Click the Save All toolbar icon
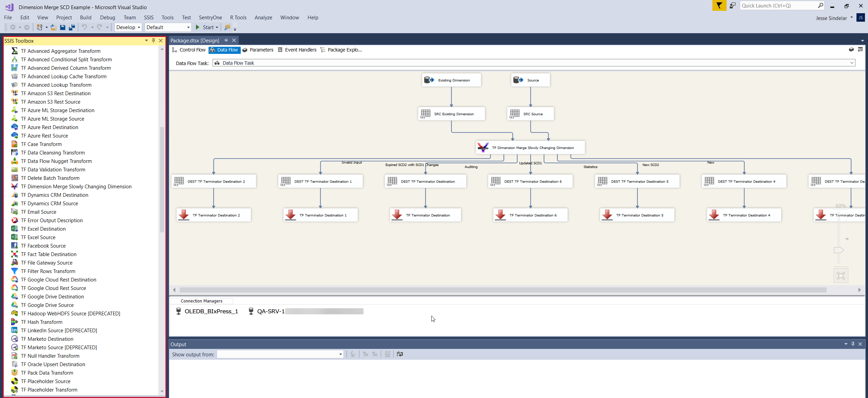The image size is (868, 398). click(x=72, y=27)
